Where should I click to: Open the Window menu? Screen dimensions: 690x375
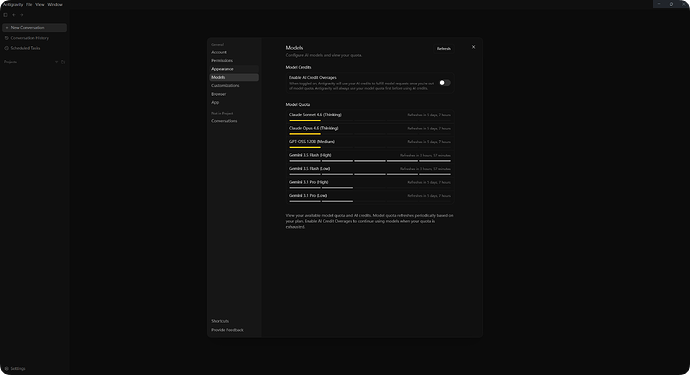(x=55, y=4)
